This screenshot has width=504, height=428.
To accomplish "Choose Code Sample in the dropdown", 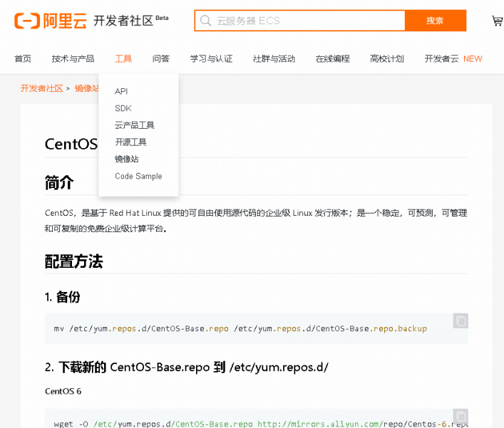I will point(138,177).
